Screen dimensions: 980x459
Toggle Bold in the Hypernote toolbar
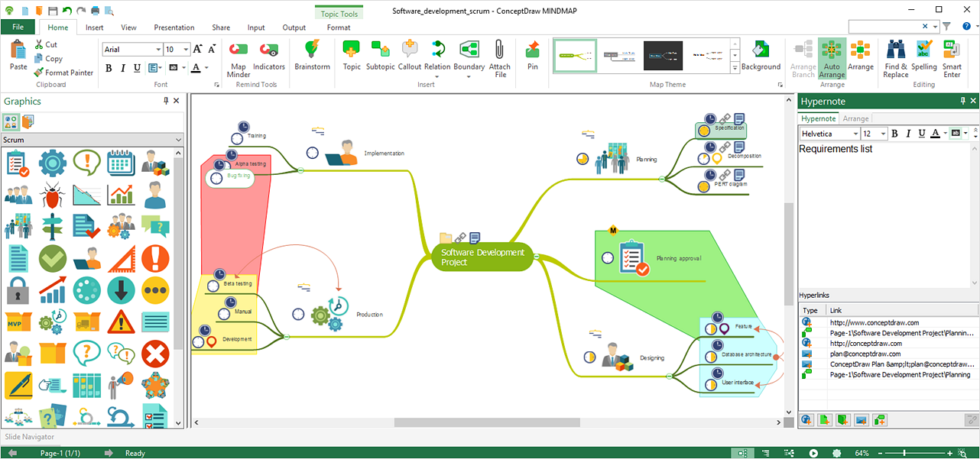[x=894, y=134]
